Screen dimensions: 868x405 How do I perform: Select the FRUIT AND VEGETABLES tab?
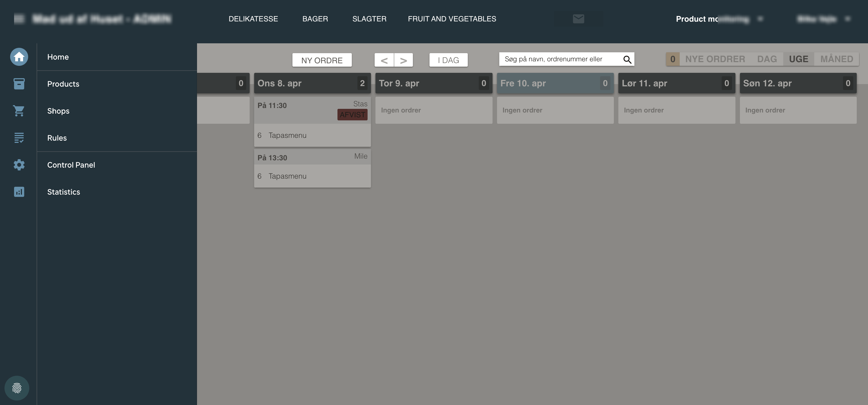pyautogui.click(x=451, y=19)
